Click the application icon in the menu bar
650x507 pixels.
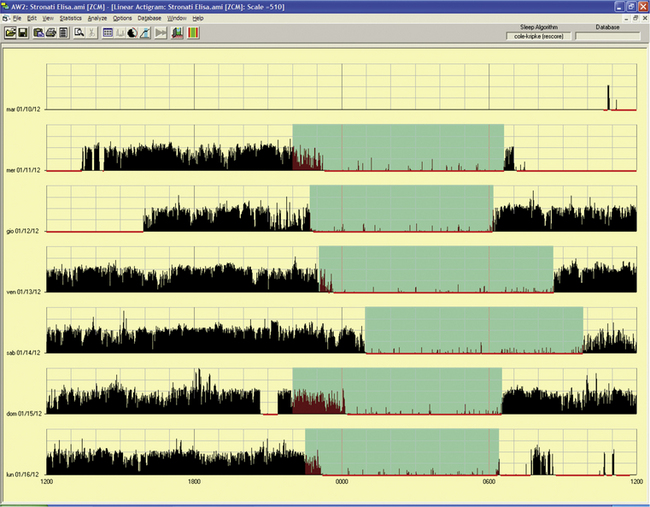5,18
